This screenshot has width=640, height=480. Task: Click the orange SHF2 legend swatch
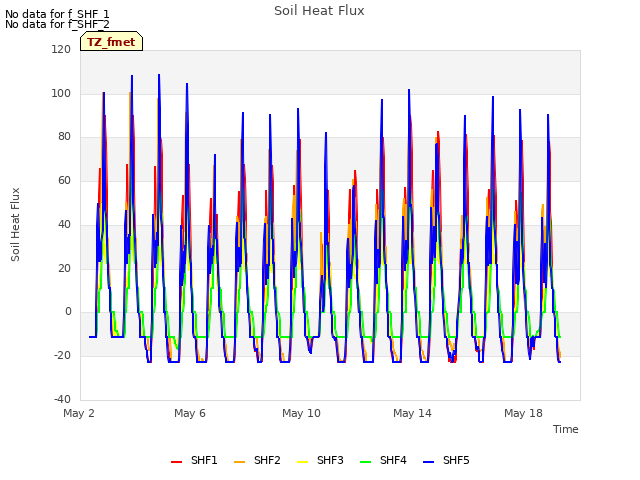240,462
